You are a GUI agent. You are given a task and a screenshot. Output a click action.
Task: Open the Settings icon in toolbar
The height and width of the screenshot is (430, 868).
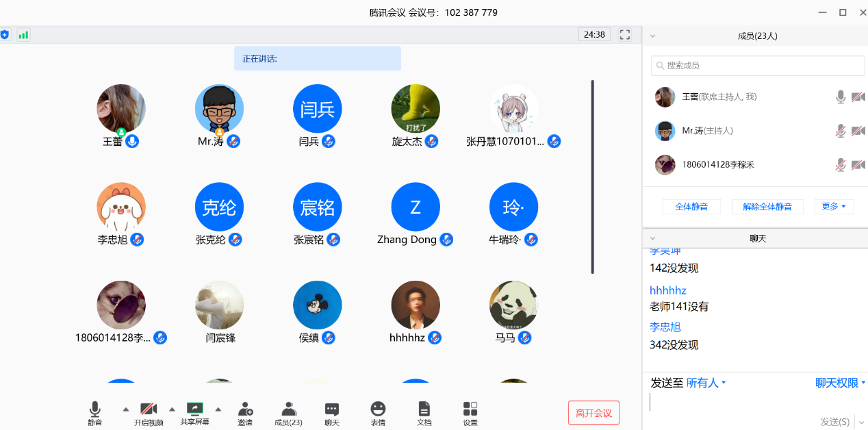pyautogui.click(x=470, y=410)
